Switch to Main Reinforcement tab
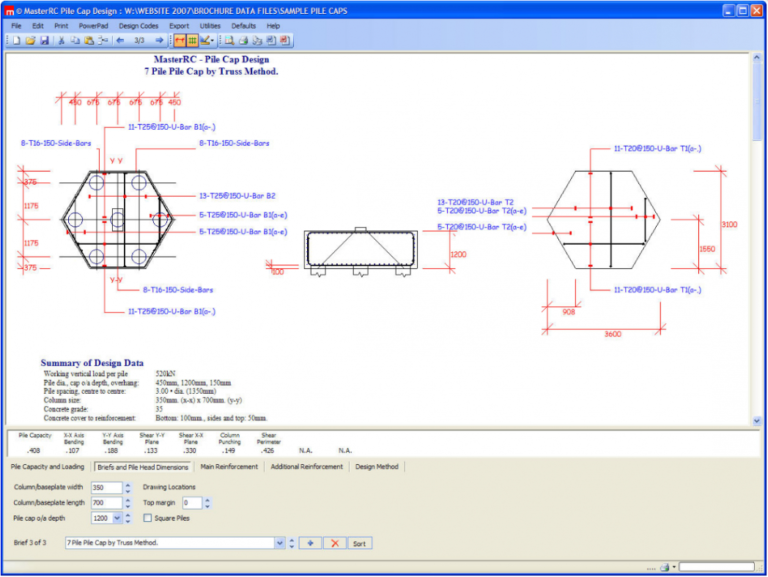 pos(229,467)
